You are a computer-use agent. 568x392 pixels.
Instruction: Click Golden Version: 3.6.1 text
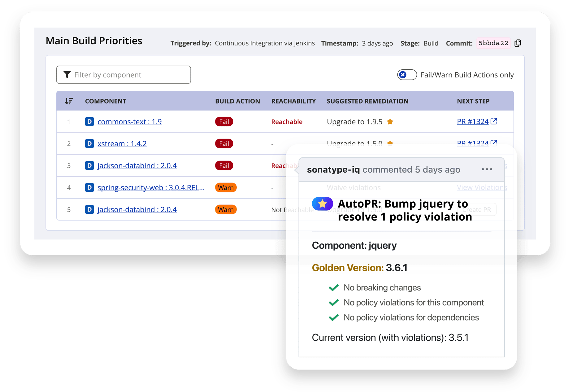pyautogui.click(x=360, y=268)
